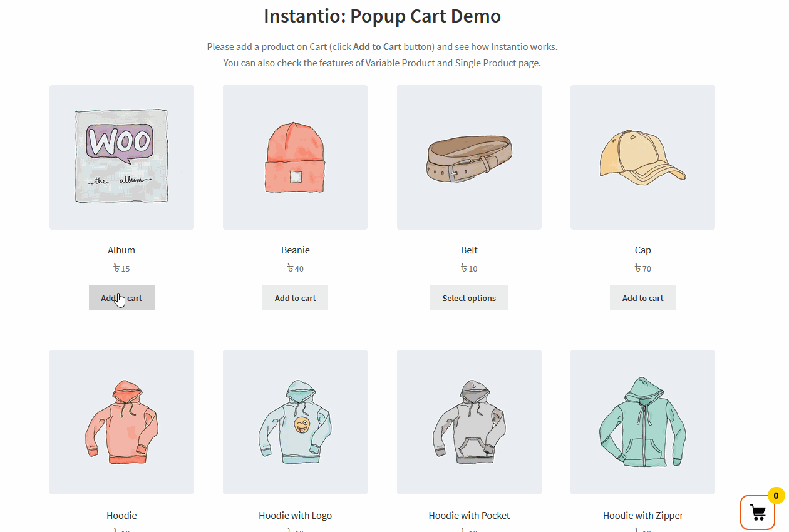Click the Cap product title
Image resolution: width=789 pixels, height=532 pixels.
point(642,250)
